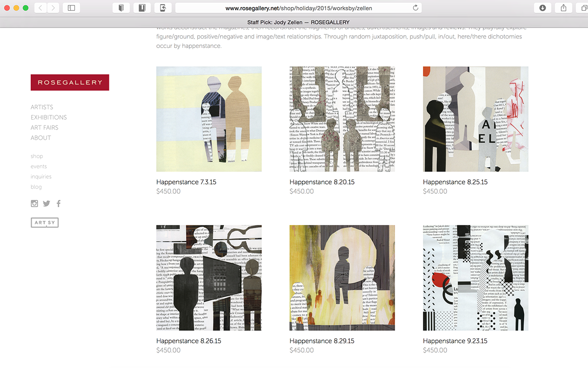Viewport: 588px width, 368px height.
Task: Go to the EXHIBITIONS navigation item
Action: pos(49,117)
